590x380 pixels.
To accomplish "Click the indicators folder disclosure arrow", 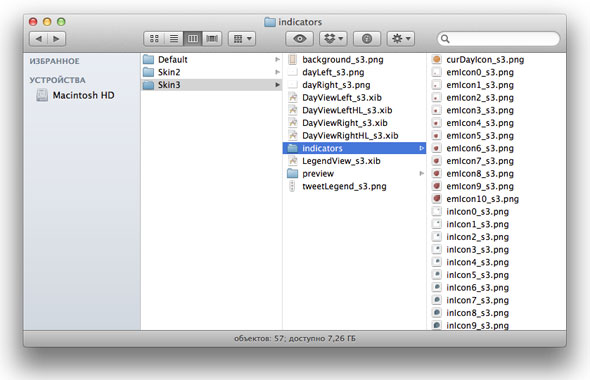I will tap(421, 148).
